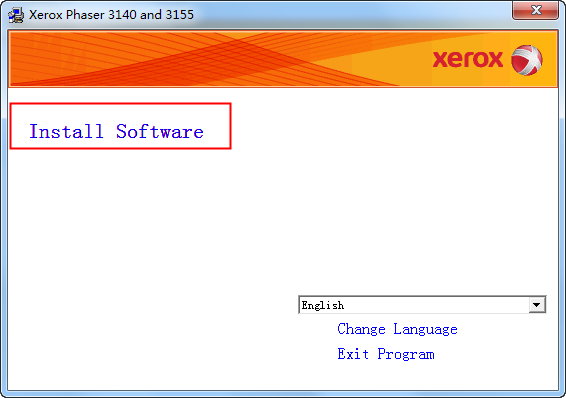Click the Xerox sphere logo
This screenshot has height=398, width=566.
click(527, 60)
